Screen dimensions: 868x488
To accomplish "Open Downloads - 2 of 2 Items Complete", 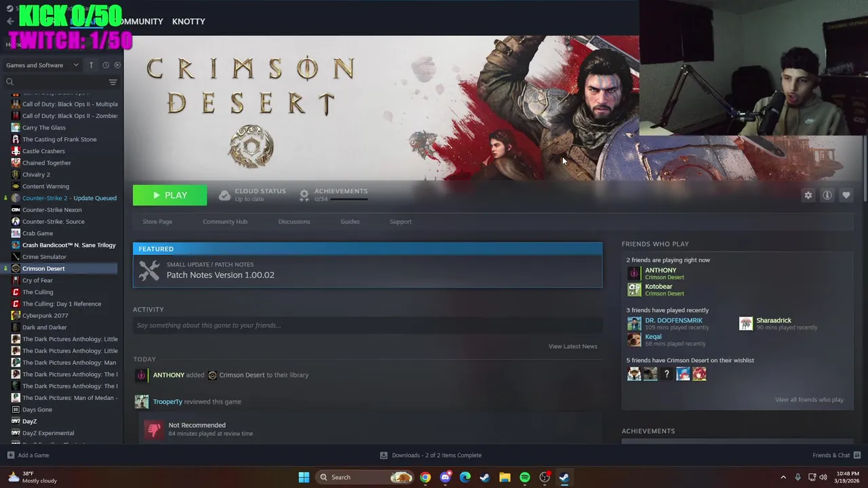I will point(431,455).
